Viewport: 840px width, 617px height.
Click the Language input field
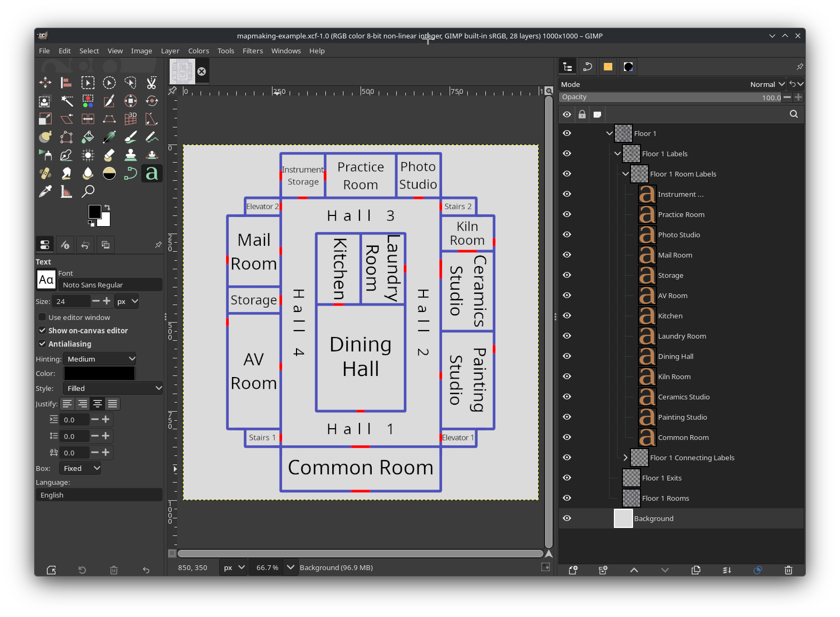(99, 495)
